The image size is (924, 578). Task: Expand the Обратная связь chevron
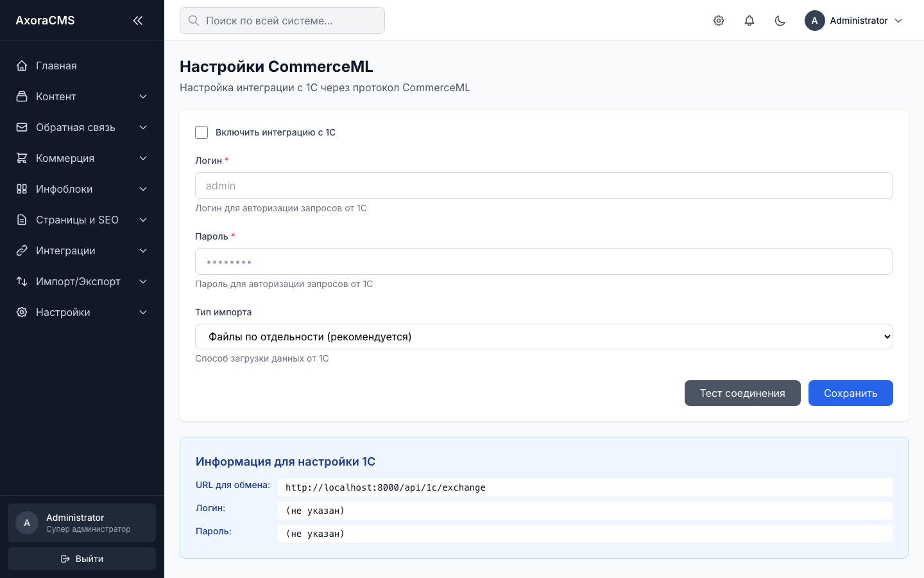pos(143,127)
